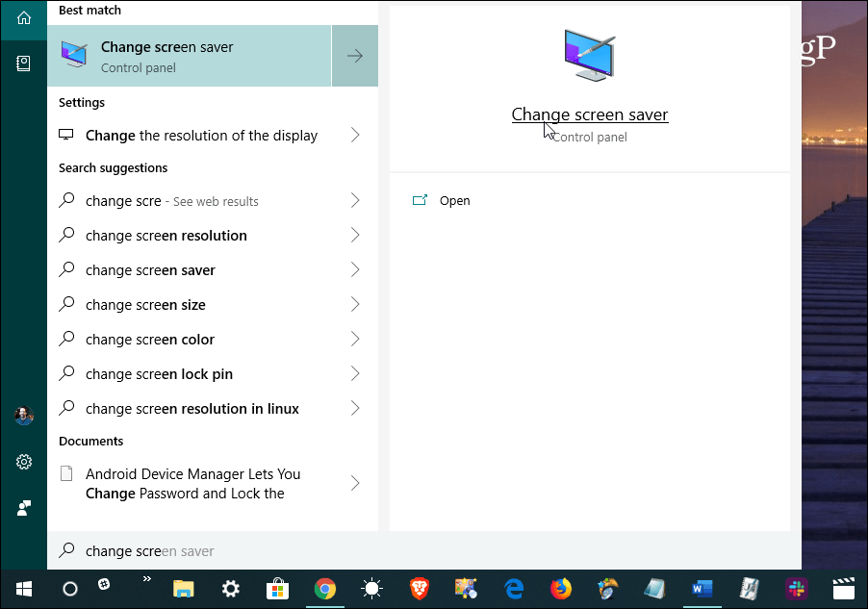Open Firefox from the taskbar
868x609 pixels.
561,589
